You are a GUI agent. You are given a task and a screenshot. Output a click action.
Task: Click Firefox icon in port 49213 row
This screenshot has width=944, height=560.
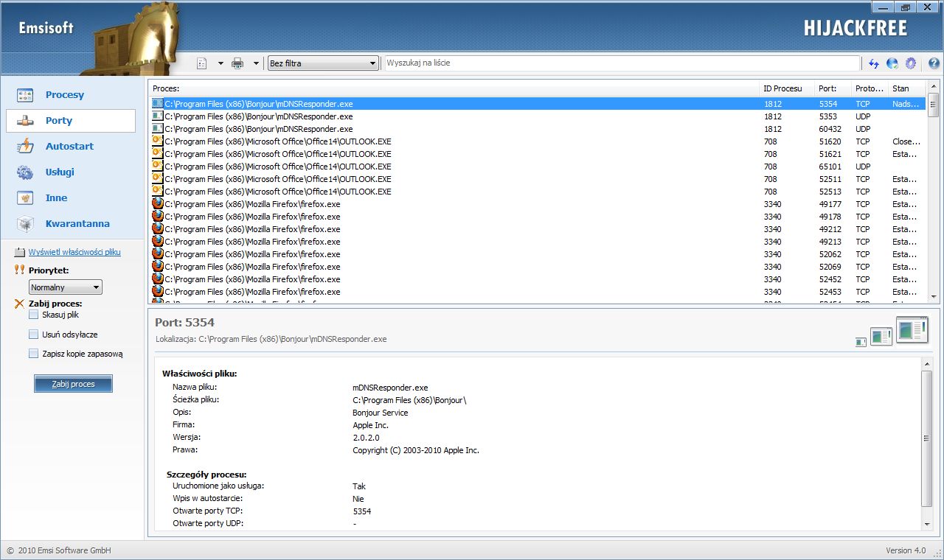point(157,242)
